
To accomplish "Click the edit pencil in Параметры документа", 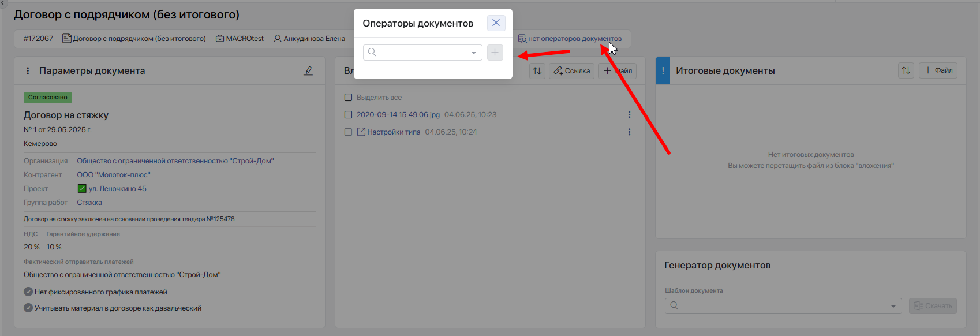I will coord(308,70).
